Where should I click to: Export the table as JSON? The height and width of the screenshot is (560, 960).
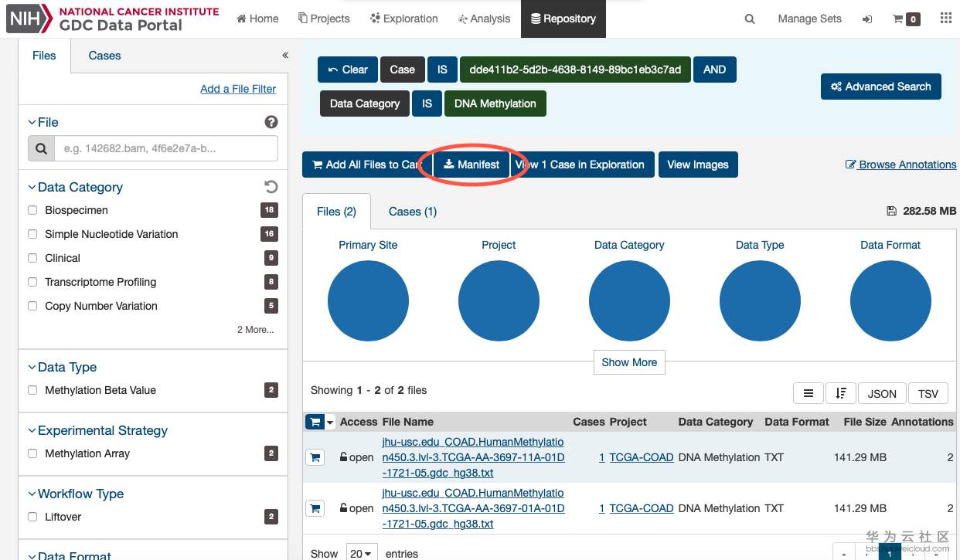point(882,393)
